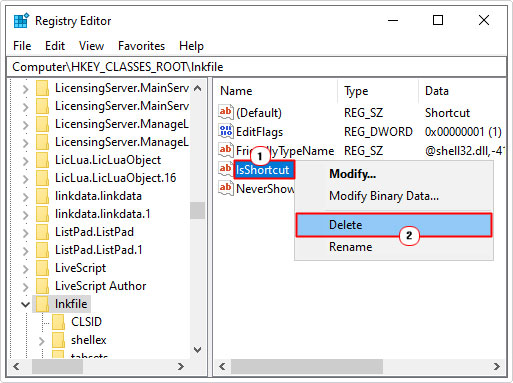
Task: Choose Modify Binary Data... from context menu
Action: tap(394, 196)
